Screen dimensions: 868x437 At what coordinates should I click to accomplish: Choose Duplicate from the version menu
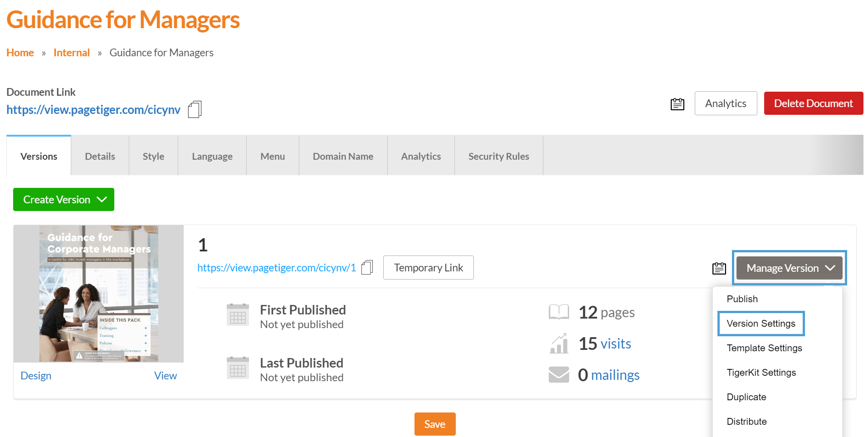point(746,397)
